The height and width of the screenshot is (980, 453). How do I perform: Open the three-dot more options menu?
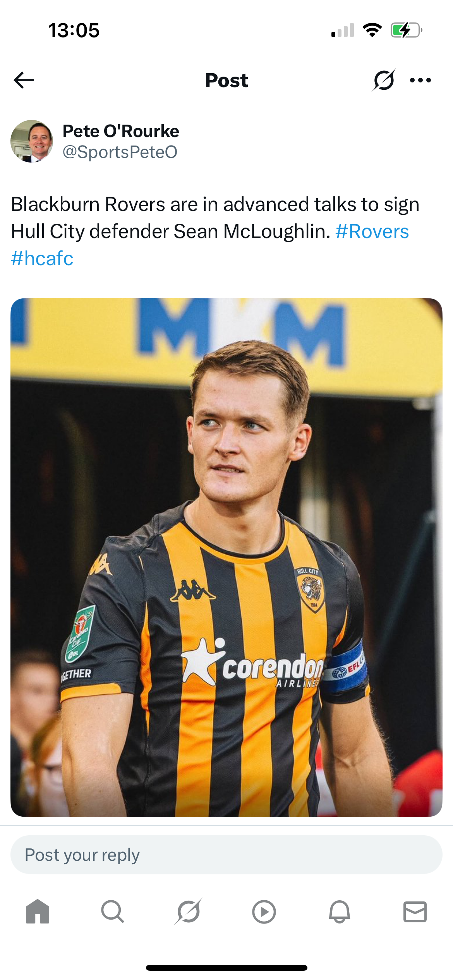click(420, 80)
